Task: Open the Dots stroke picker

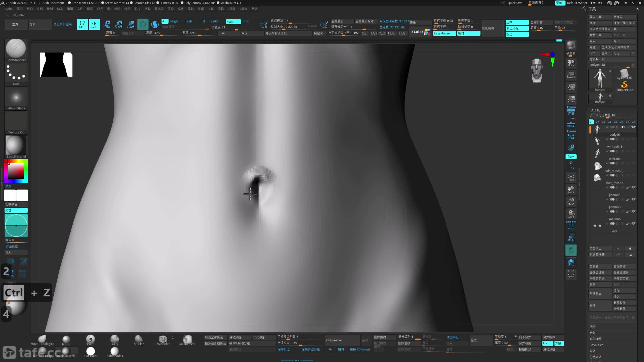Action: coord(16,74)
